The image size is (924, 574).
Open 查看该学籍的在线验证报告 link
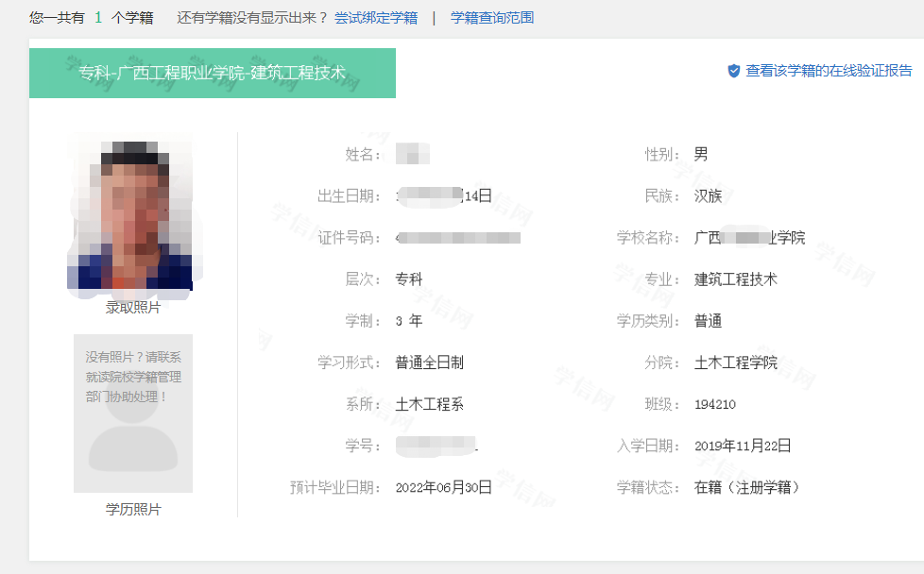point(830,70)
